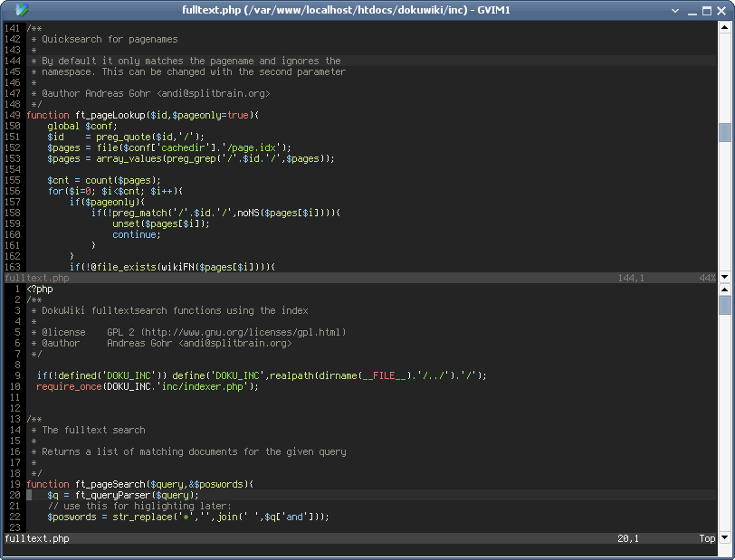Click the '144,1' cursor position indicator
The image size is (735, 560).
[x=631, y=278]
